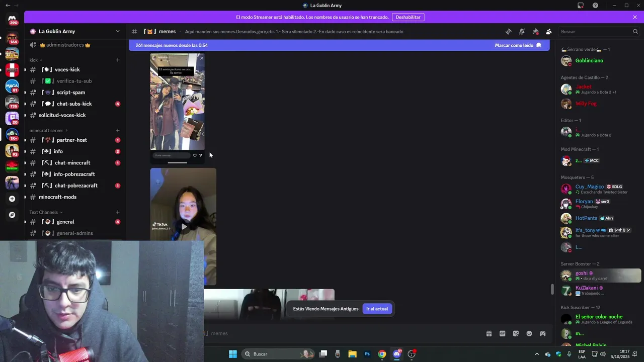Image resolution: width=644 pixels, height=362 pixels.
Task: Play the TikTok video in chat
Action: point(184,226)
